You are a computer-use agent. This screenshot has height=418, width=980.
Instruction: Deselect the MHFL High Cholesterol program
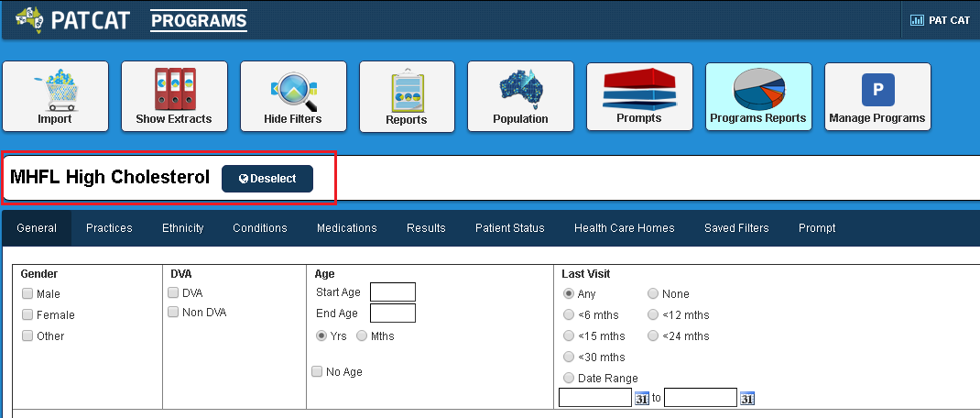pyautogui.click(x=267, y=179)
